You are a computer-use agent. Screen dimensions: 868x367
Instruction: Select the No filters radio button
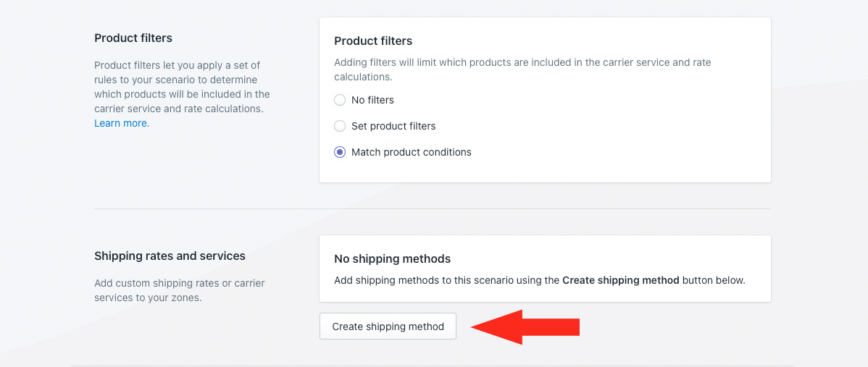340,100
